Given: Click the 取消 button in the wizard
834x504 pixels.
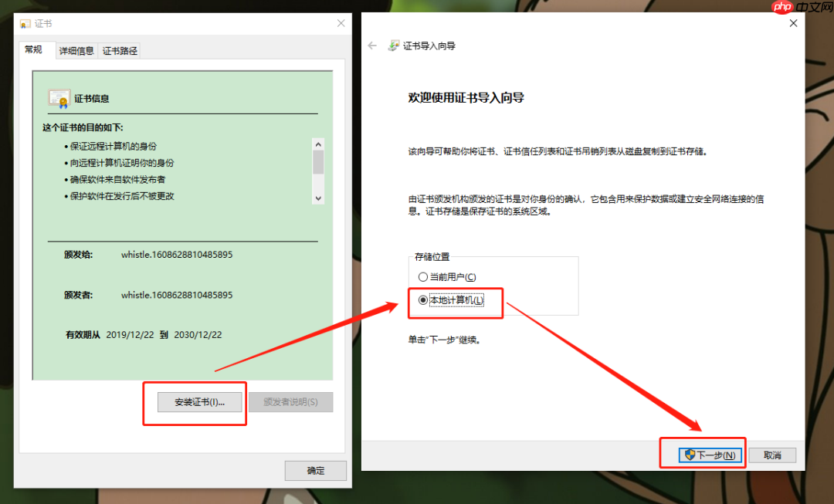Looking at the screenshot, I should (x=772, y=455).
